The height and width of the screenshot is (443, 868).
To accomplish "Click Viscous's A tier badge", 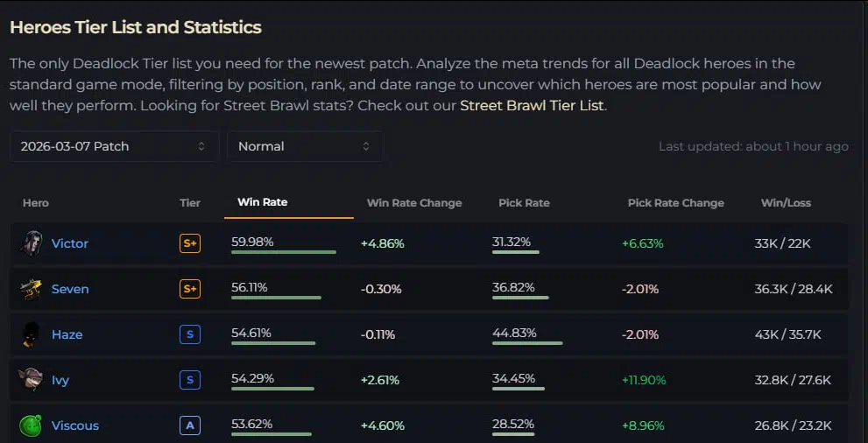I will tap(190, 425).
